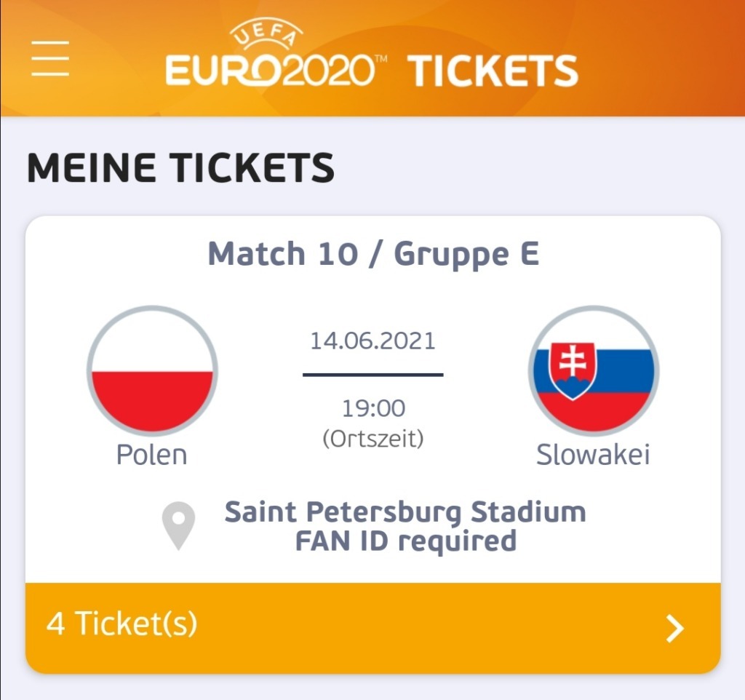
Task: Click the Slowakei team label
Action: (x=593, y=455)
